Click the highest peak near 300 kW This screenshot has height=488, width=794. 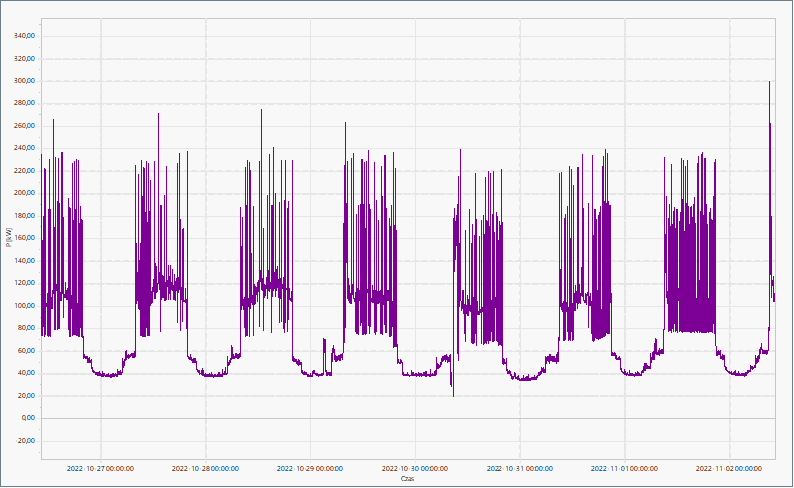(x=769, y=83)
